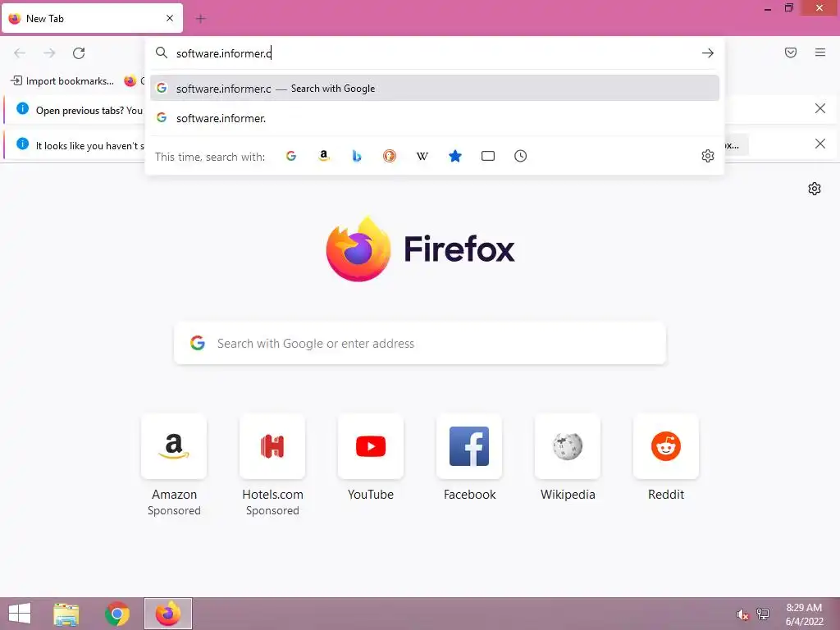Close the New Tab tab

(170, 18)
